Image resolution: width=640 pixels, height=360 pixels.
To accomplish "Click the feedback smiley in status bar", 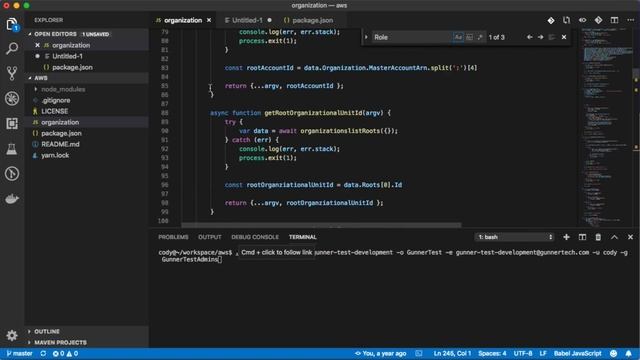I will click(x=613, y=353).
